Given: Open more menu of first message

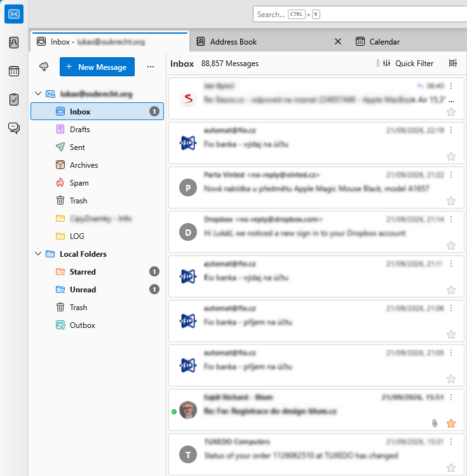Looking at the screenshot, I should pyautogui.click(x=451, y=86).
